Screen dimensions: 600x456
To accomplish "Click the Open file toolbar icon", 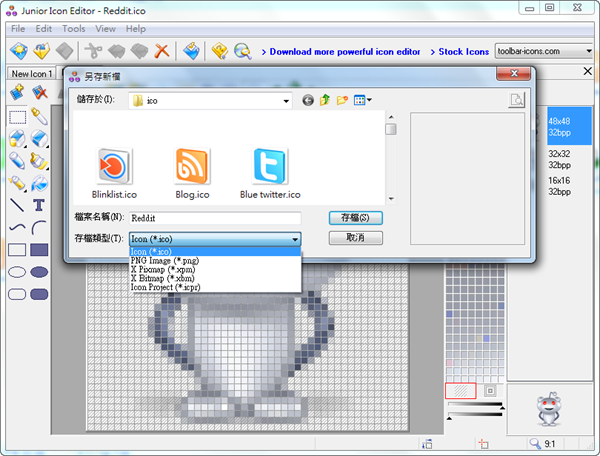I will click(x=41, y=51).
